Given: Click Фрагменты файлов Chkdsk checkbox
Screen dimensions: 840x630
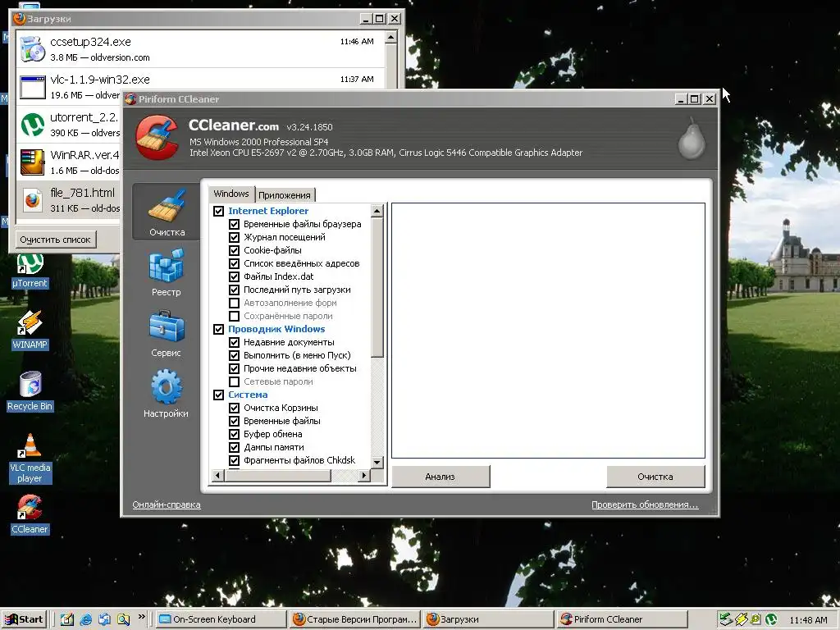Looking at the screenshot, I should (234, 460).
